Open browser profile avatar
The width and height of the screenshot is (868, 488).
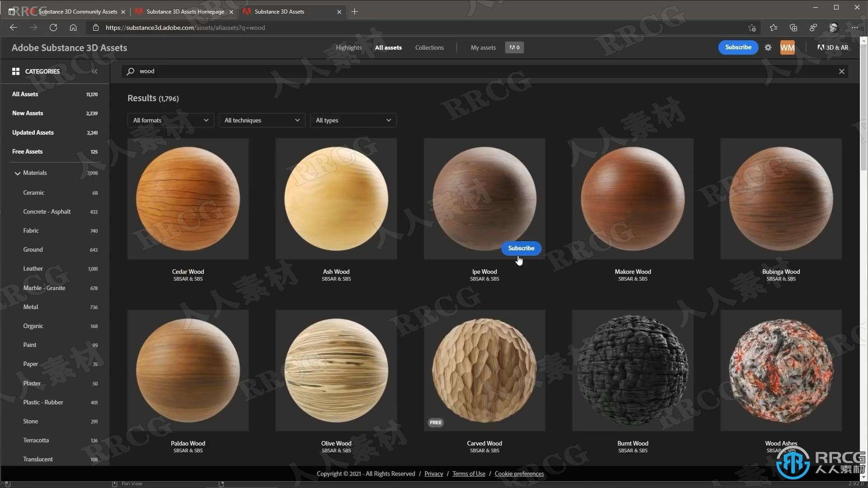pos(834,28)
